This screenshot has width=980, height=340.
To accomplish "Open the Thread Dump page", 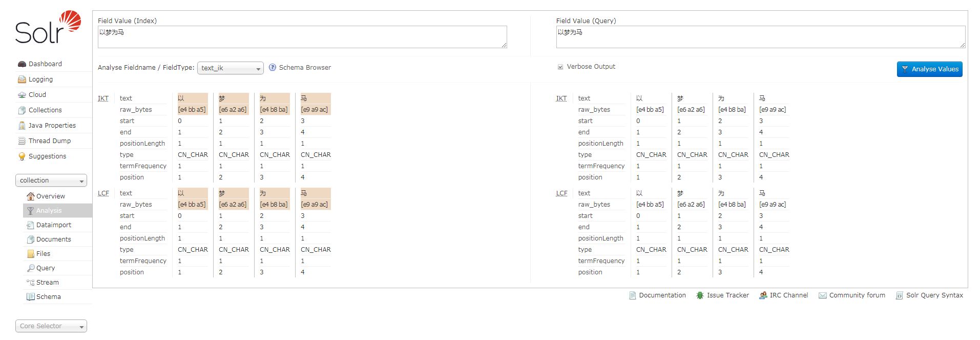I will (49, 141).
